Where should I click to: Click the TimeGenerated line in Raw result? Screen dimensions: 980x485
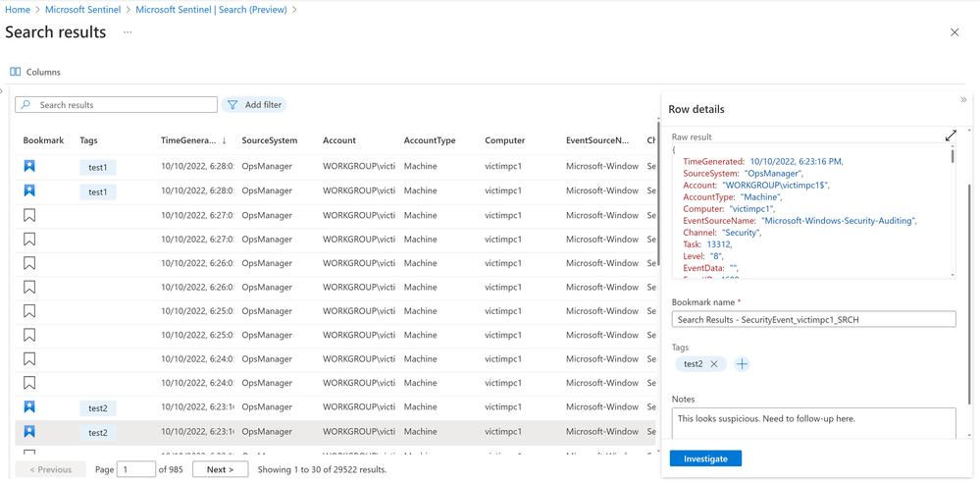point(763,161)
